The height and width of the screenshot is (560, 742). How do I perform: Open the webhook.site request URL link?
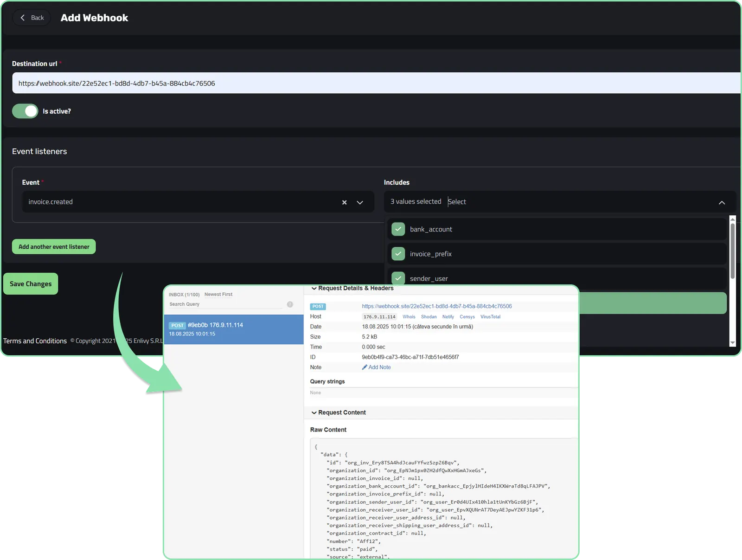click(x=437, y=306)
